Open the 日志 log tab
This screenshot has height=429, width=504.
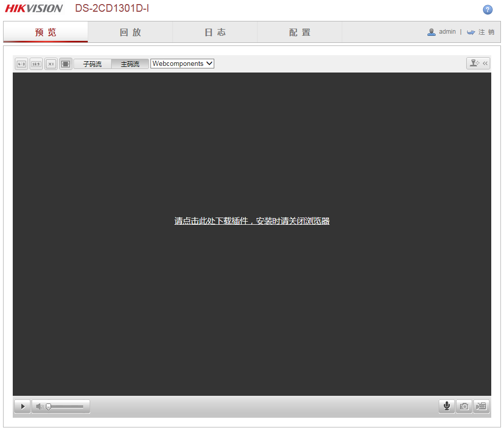tap(215, 32)
